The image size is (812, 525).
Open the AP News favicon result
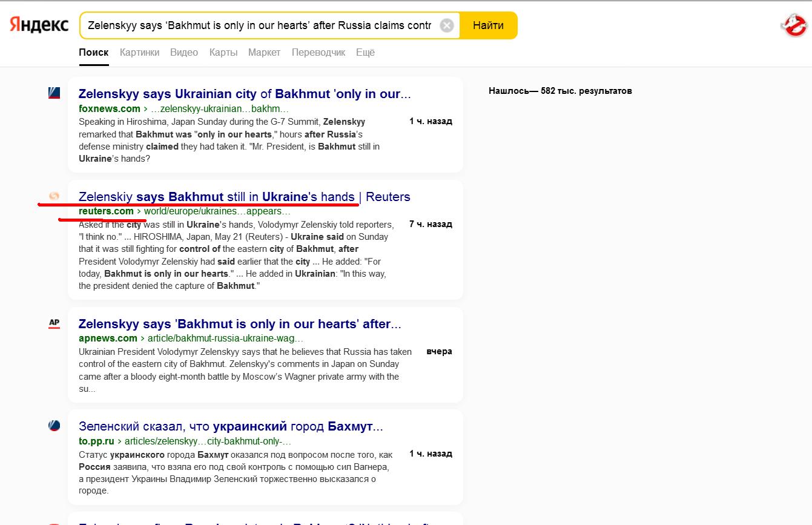(54, 323)
